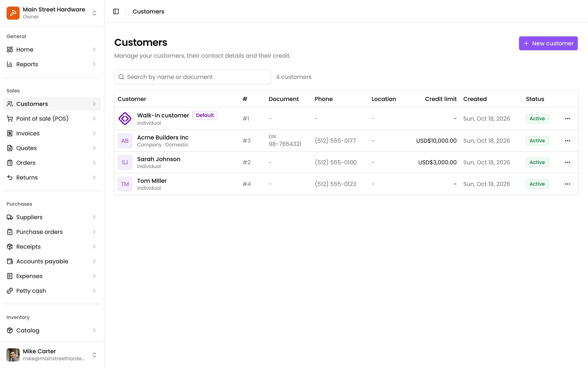Click the Petty cash coins icon

pos(10,291)
